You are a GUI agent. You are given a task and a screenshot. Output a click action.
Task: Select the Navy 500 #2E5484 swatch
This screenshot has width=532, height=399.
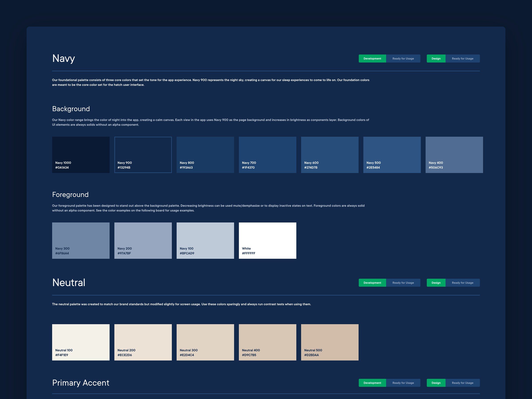point(392,155)
